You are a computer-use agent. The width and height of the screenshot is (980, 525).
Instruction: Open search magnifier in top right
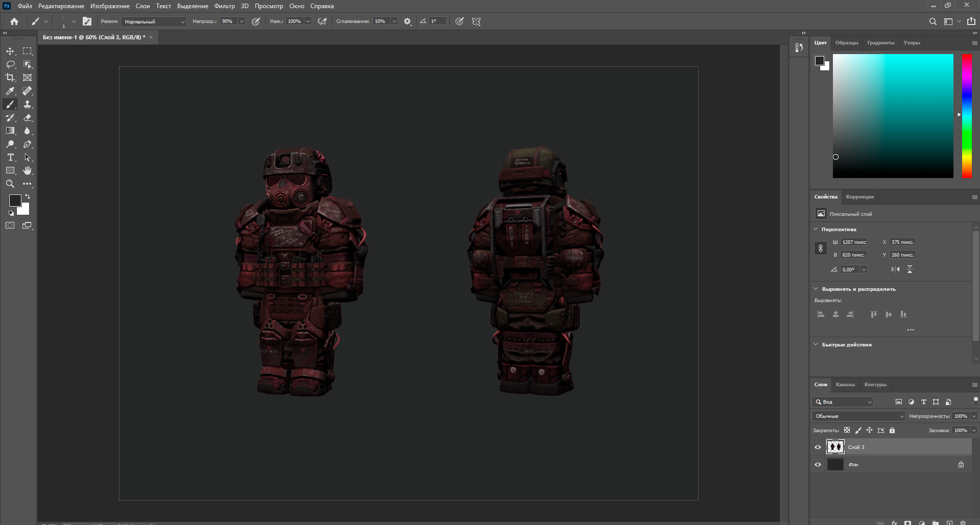pos(933,21)
